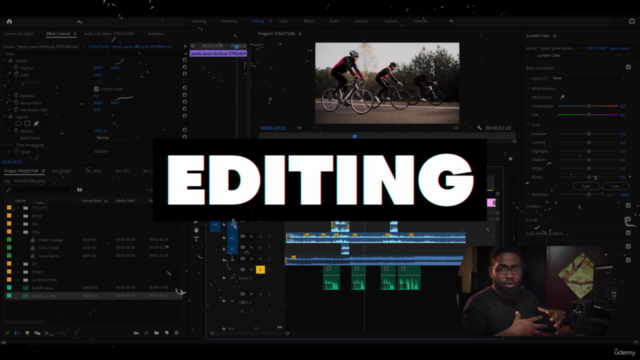Switch project panel to Icon view
The width and height of the screenshot is (640, 360).
[27, 333]
